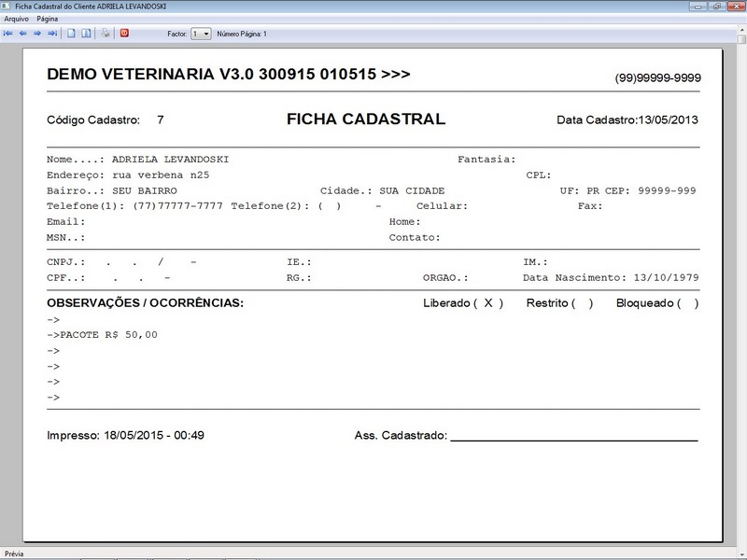The height and width of the screenshot is (560, 747).
Task: Click the name 'ADRIELA LEVANDOSKI' in the form
Action: coord(171,159)
